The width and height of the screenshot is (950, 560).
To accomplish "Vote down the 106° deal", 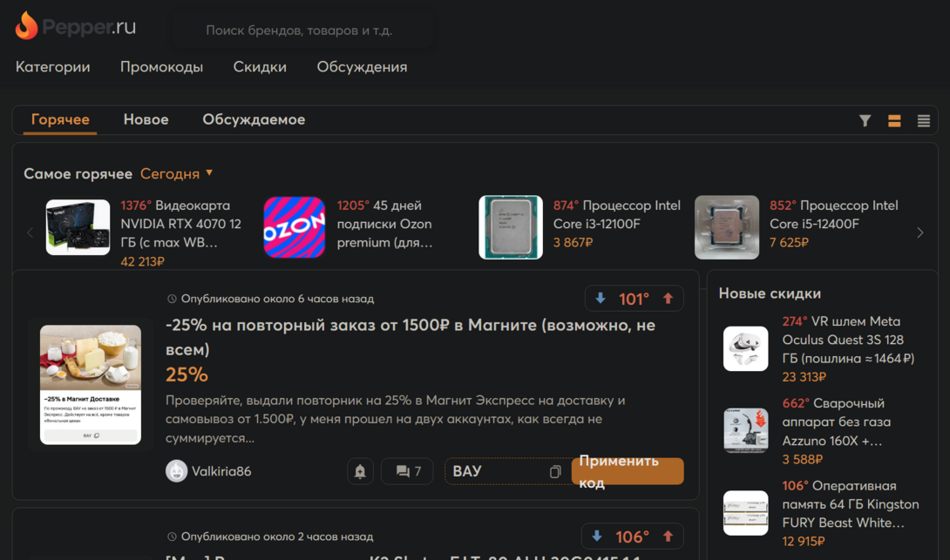I will pyautogui.click(x=597, y=536).
